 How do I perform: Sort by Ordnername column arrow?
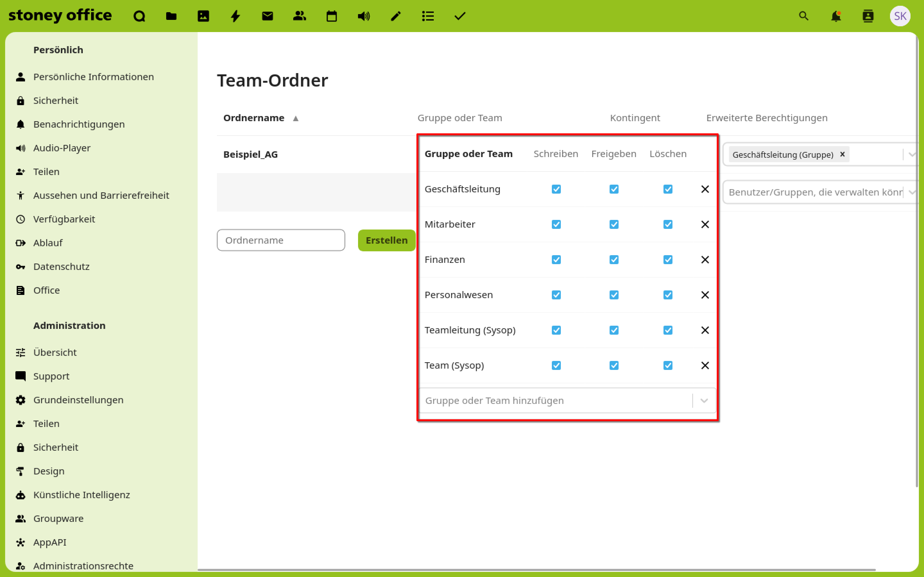(x=295, y=118)
